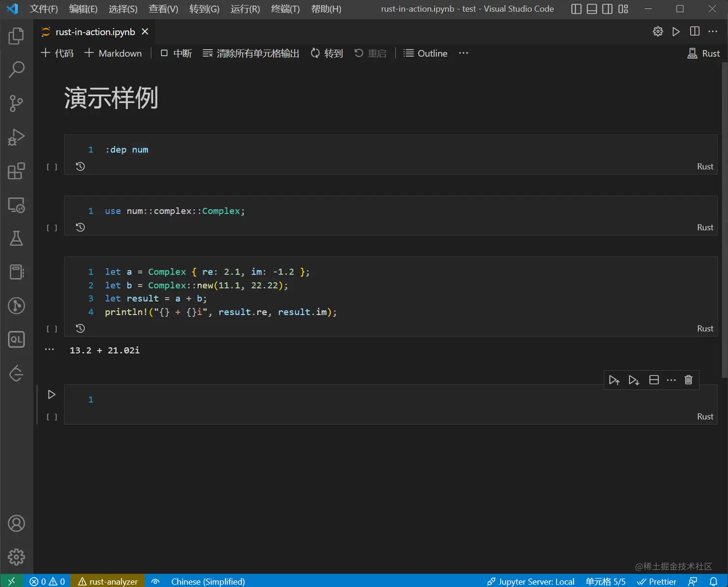Select the Rust kernel picker
Image resolution: width=728 pixels, height=587 pixels.
pyautogui.click(x=703, y=53)
